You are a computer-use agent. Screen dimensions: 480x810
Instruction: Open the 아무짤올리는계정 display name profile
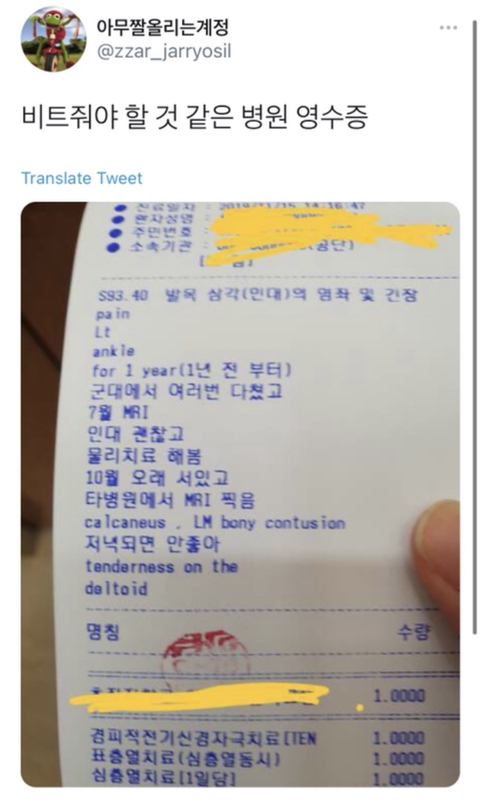point(163,27)
